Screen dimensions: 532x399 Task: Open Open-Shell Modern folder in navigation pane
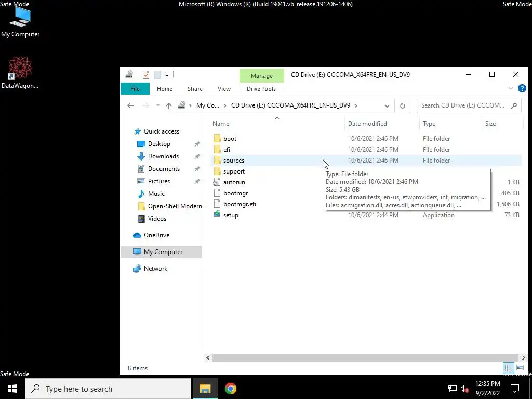coord(175,206)
